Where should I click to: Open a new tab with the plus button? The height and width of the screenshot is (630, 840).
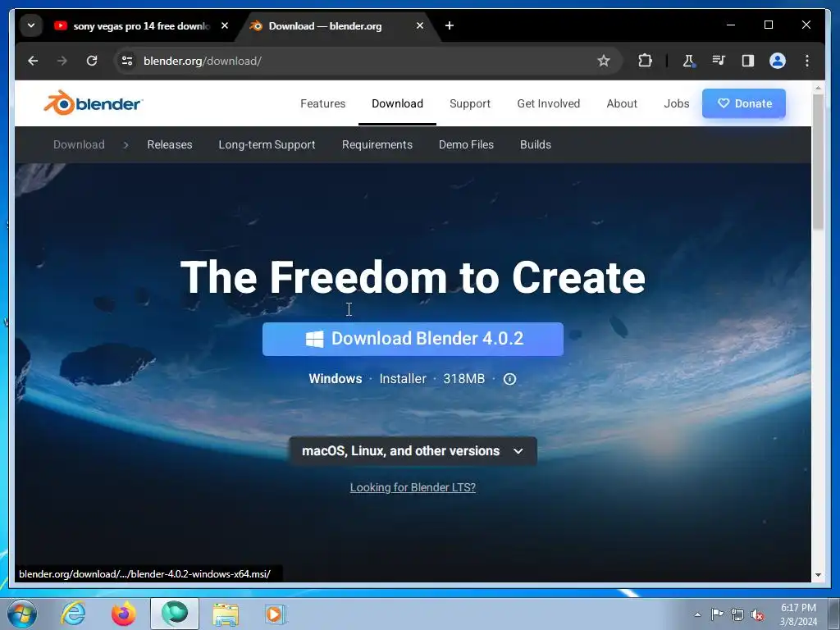pyautogui.click(x=450, y=25)
